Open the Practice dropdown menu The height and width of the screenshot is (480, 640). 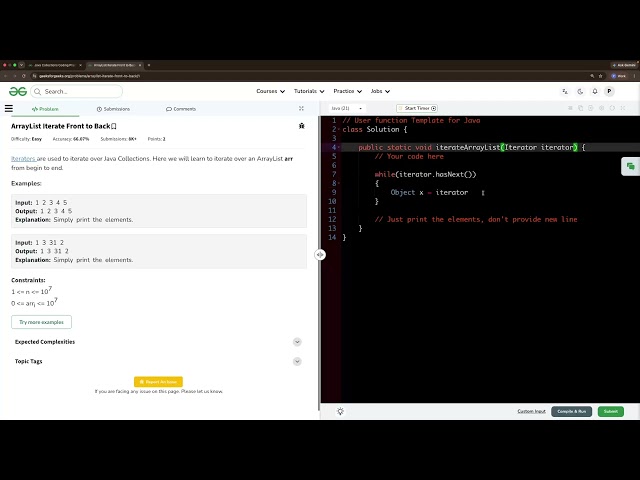click(x=347, y=91)
